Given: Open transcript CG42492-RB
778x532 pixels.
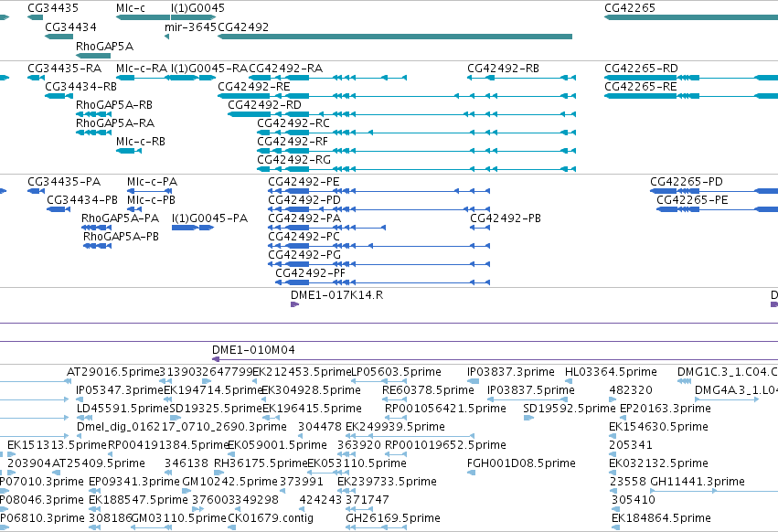Looking at the screenshot, I should [503, 69].
